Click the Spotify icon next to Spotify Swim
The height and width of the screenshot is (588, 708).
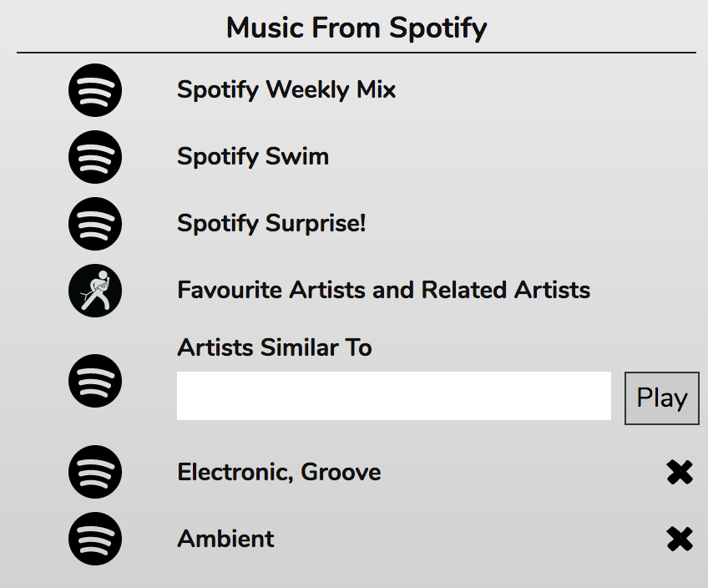pos(95,157)
